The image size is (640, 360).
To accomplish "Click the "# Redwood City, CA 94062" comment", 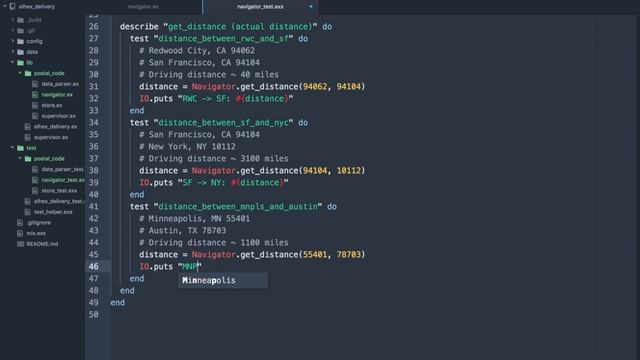I will 197,51.
